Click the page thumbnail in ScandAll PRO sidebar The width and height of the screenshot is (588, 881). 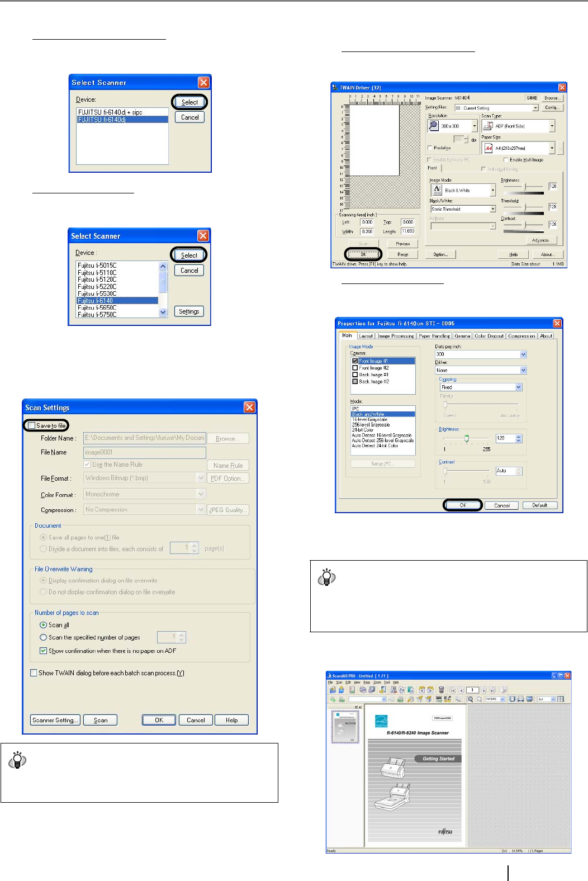[345, 727]
